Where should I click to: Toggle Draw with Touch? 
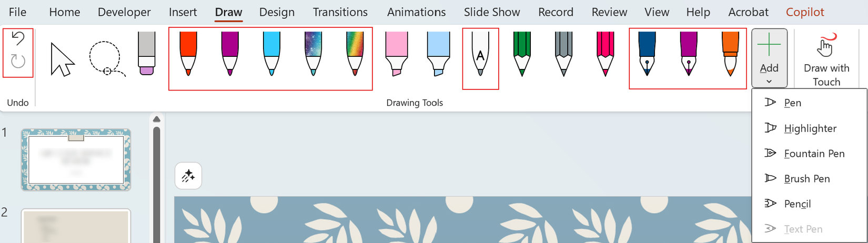click(826, 58)
